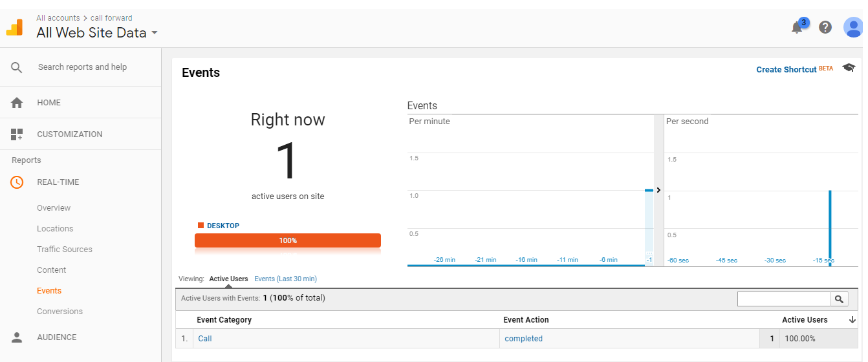Screen dimensions: 868x362
Task: Switch to the Events (Last 30 min) view
Action: 285,279
